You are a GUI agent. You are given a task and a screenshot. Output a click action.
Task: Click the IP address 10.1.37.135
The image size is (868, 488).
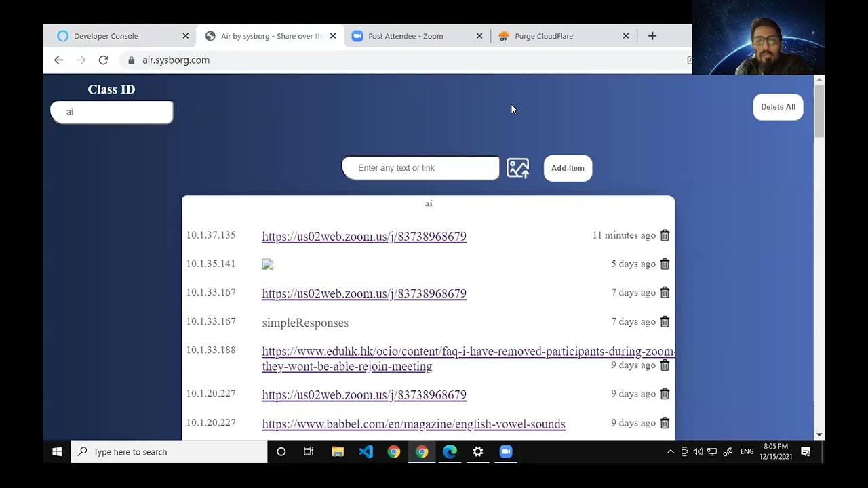pos(211,235)
